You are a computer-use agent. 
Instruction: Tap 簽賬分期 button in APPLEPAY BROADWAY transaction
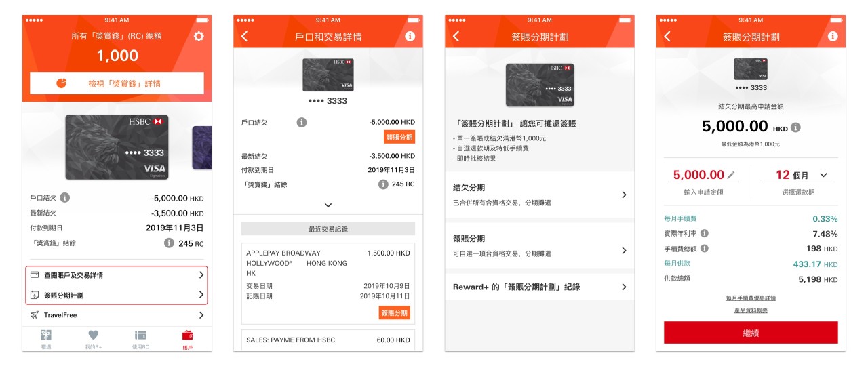[x=395, y=312]
